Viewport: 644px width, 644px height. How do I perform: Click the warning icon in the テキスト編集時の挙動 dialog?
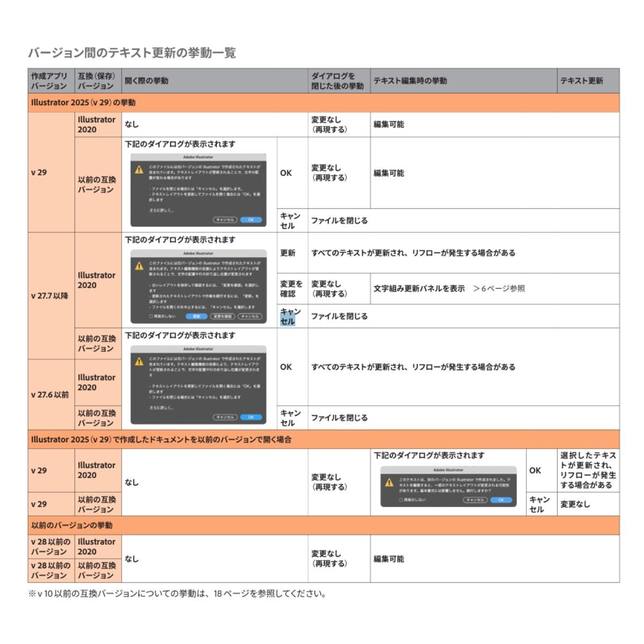389,482
